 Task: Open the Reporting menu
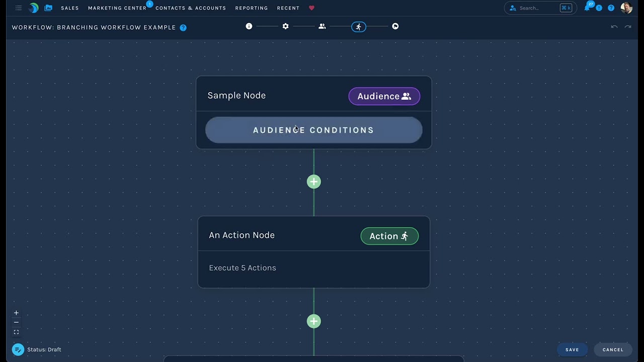pyautogui.click(x=252, y=8)
